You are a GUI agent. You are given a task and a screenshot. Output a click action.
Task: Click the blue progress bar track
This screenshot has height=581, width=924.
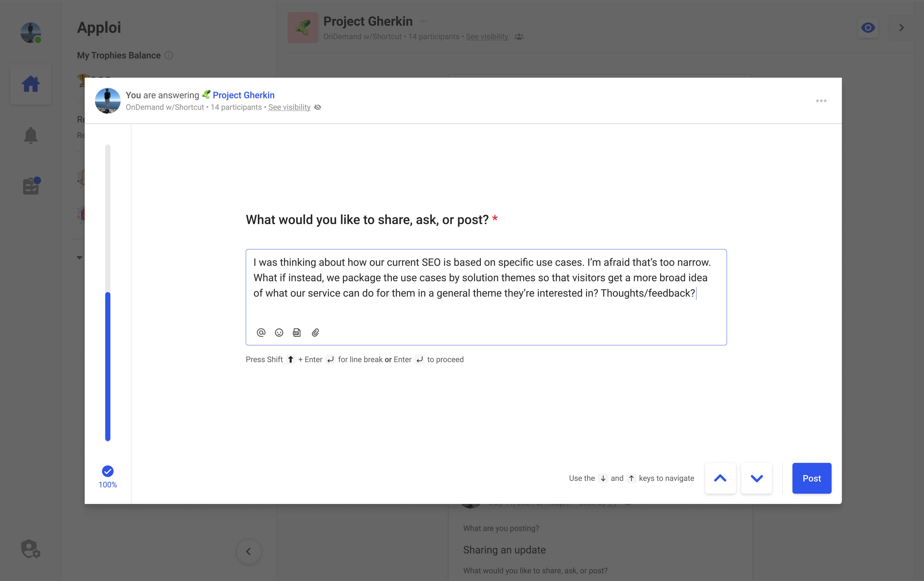(108, 365)
